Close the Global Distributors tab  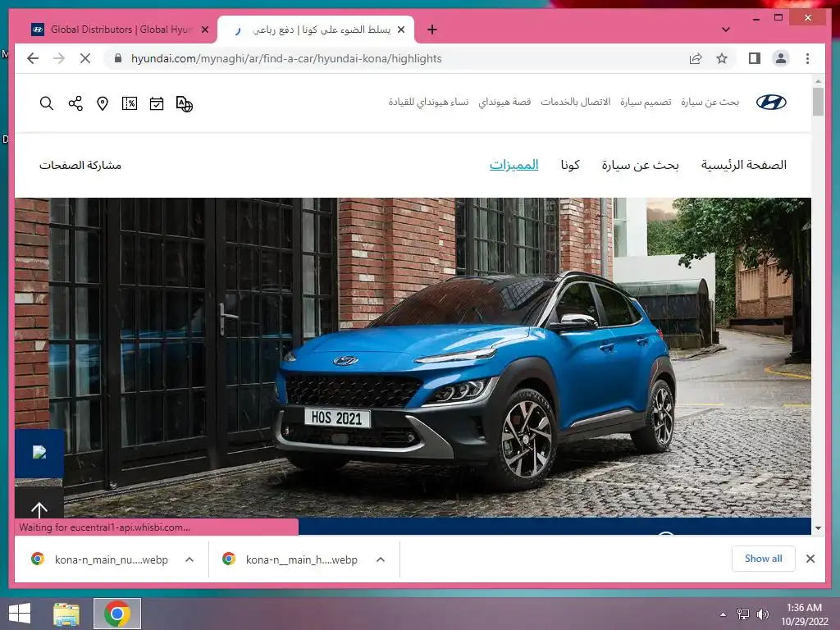pos(205,30)
